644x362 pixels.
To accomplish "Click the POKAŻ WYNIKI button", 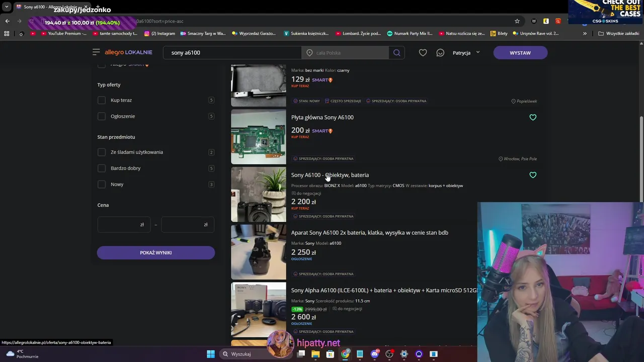I will point(156,253).
